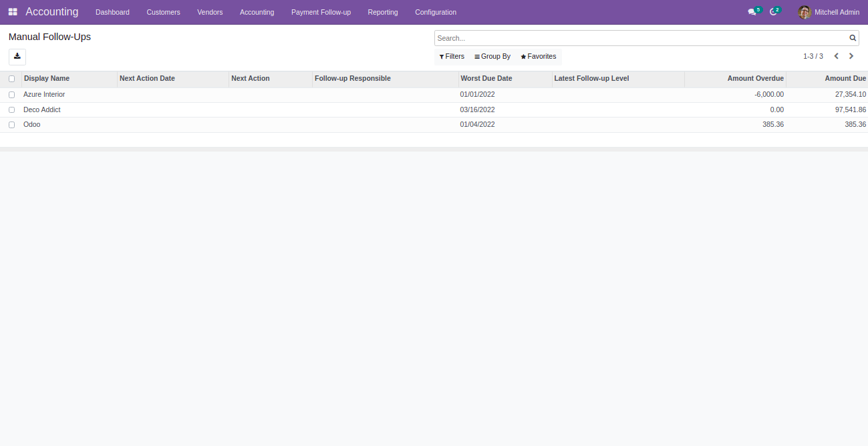Screen dimensions: 868x446
Task: Go to next page arrow
Action: 851,57
